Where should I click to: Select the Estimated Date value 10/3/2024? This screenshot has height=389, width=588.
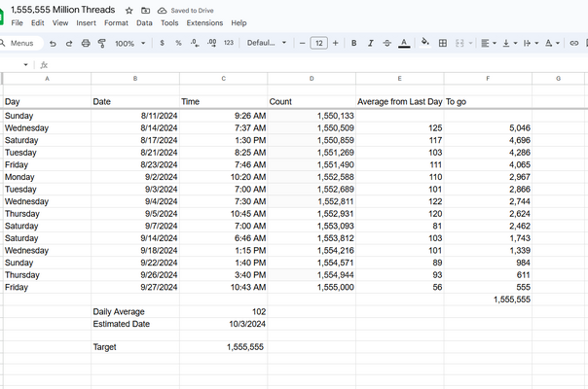tap(224, 324)
